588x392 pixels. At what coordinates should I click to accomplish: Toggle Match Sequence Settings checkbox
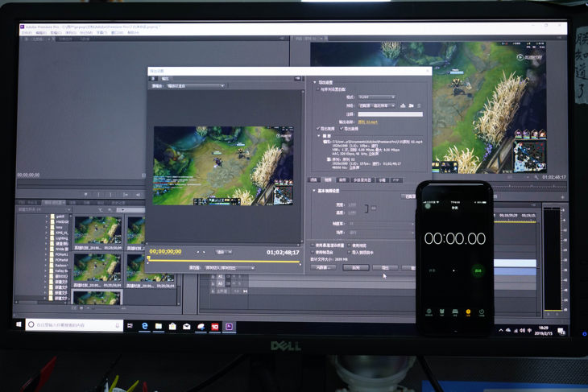317,89
